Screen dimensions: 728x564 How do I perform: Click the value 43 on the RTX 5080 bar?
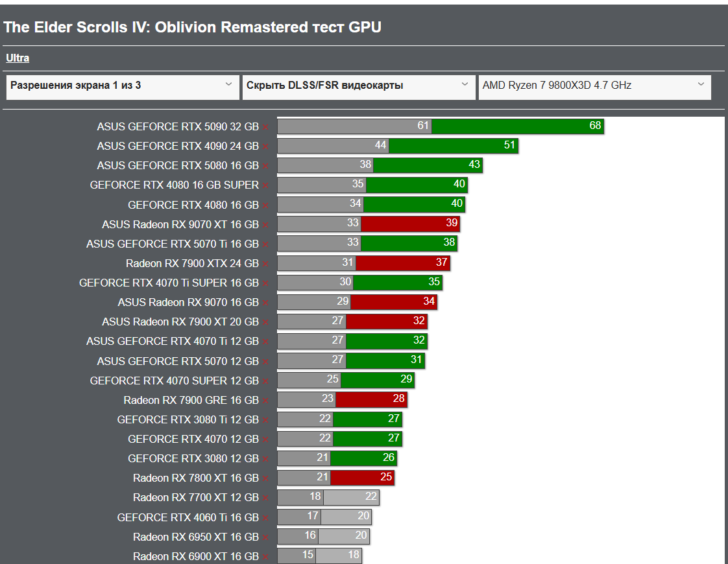pos(474,164)
